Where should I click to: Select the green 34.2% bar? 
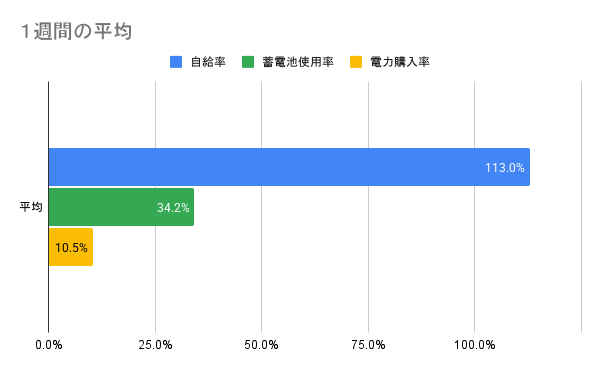[x=121, y=207]
